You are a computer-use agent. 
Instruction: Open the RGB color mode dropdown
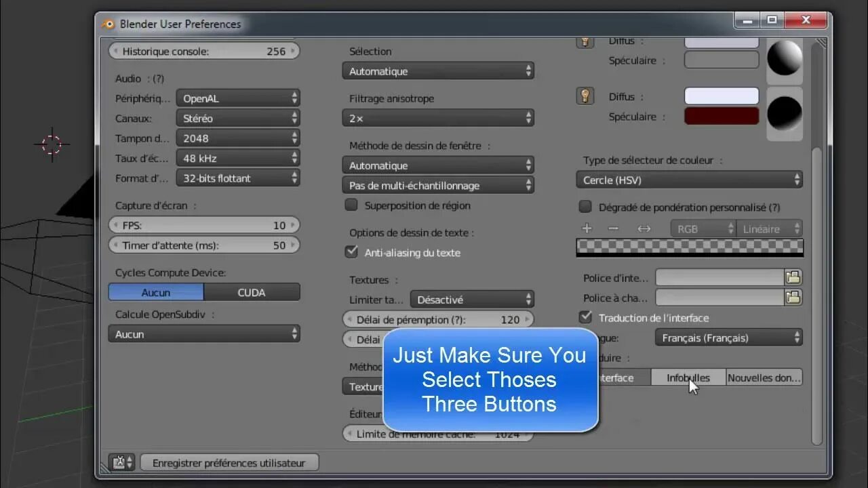[703, 228]
